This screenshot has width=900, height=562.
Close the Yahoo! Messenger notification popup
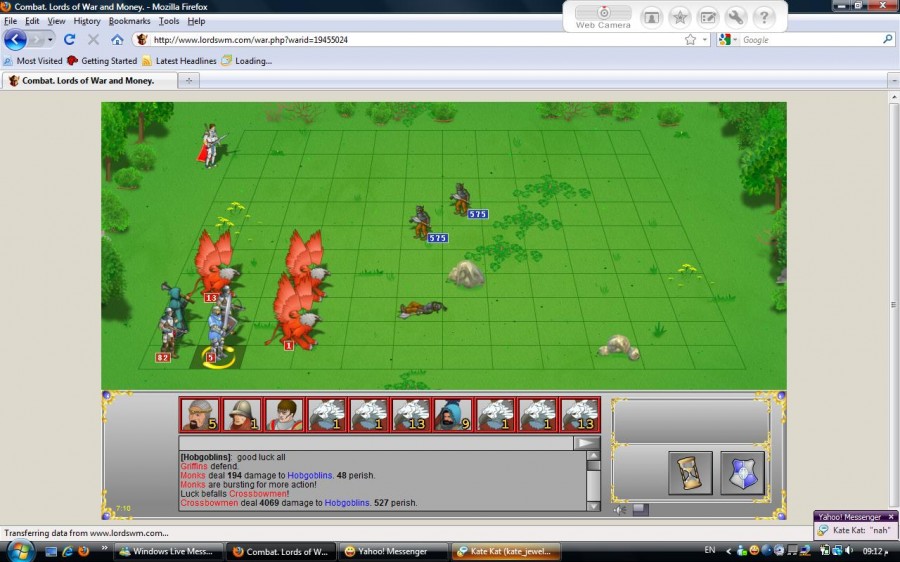(891, 517)
